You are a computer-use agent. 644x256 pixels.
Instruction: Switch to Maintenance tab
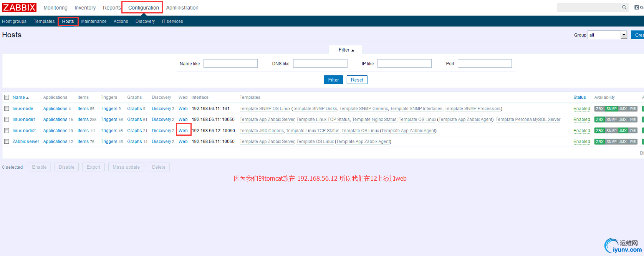click(x=94, y=22)
